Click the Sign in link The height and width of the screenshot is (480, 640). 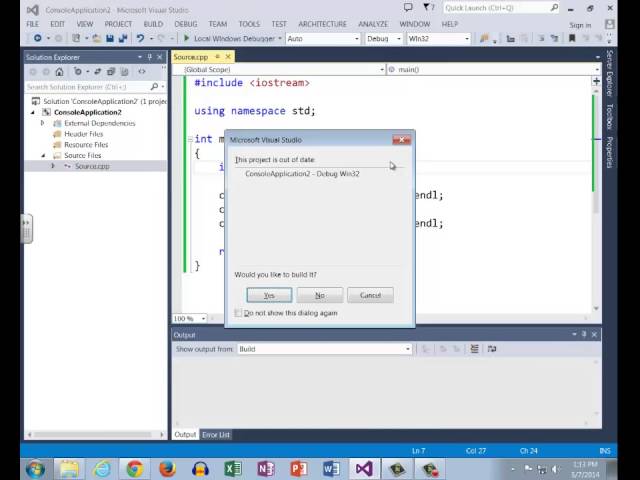click(x=580, y=25)
